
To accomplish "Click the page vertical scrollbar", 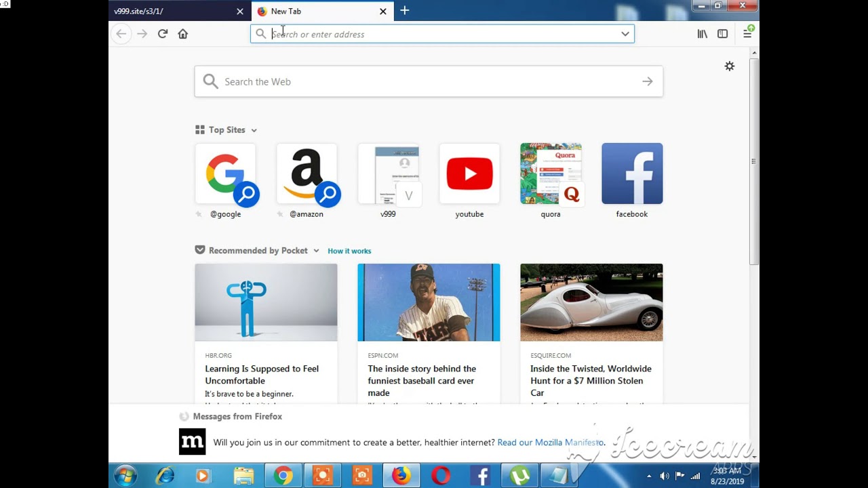I will [x=753, y=161].
